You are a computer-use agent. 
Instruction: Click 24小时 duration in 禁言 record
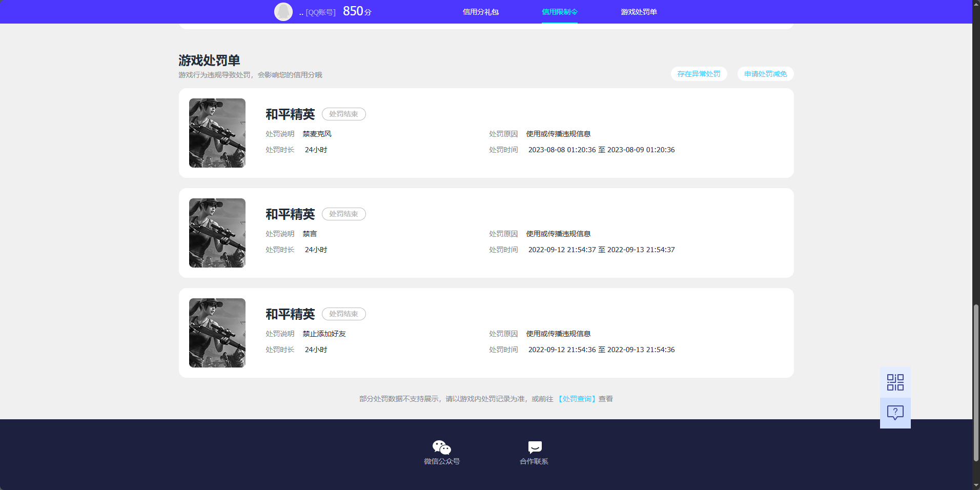coord(316,250)
